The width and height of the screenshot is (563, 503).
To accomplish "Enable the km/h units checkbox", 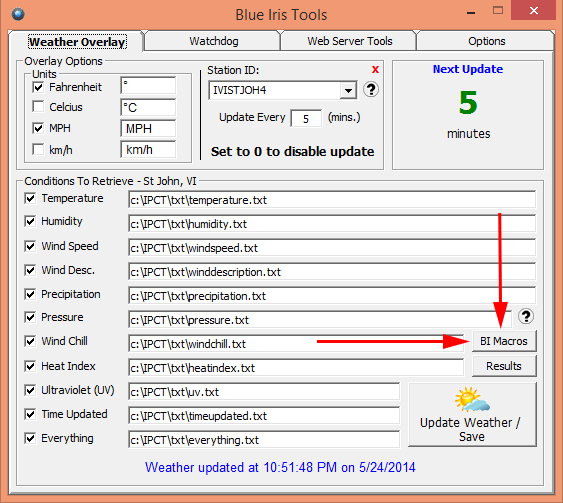I will [x=38, y=149].
